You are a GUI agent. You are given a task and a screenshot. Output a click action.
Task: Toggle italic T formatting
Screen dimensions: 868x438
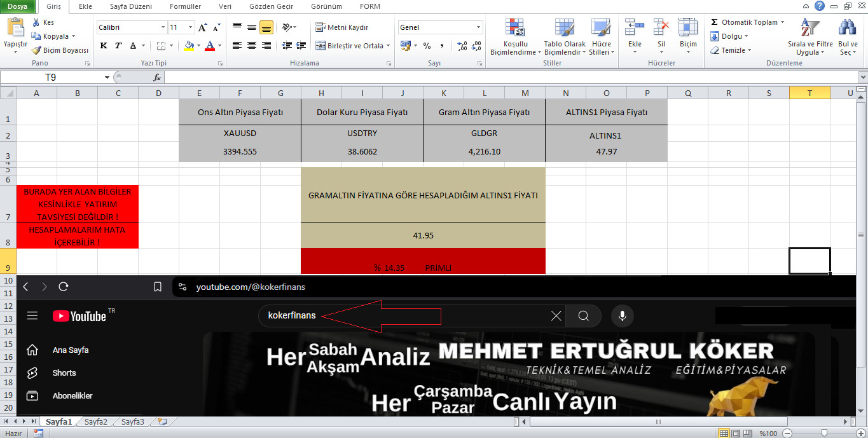[x=118, y=46]
